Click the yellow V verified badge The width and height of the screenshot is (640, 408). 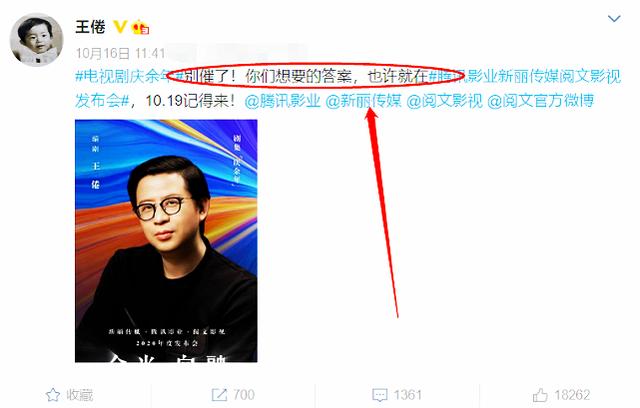pos(120,27)
